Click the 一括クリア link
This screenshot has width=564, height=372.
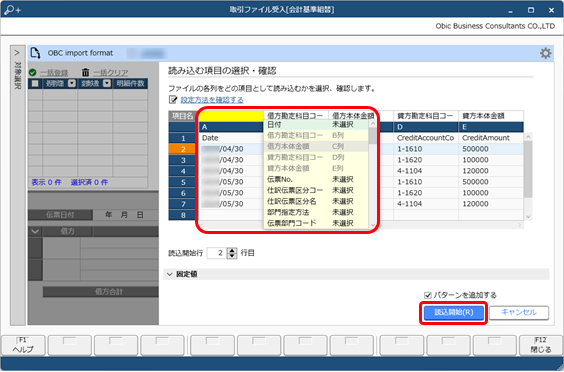point(110,73)
